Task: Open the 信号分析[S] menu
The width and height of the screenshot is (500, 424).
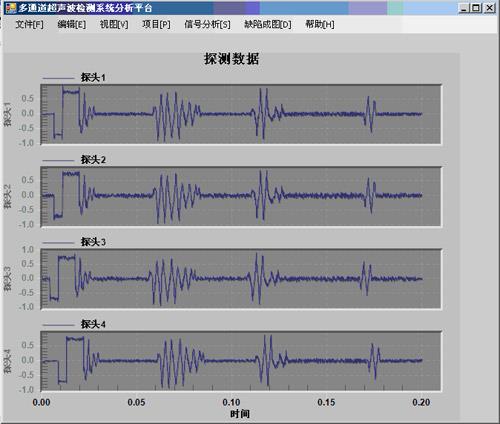Action: [x=207, y=24]
